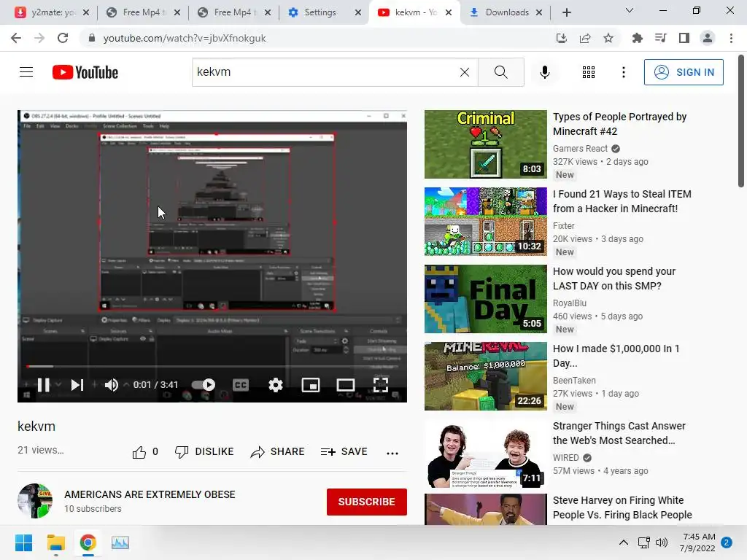Open the Windows Start menu

point(23,542)
